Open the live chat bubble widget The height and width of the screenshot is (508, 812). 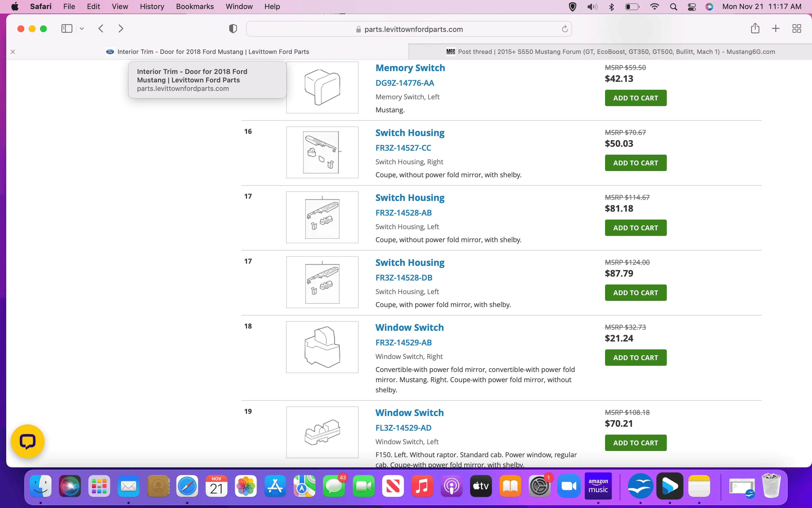(x=28, y=441)
